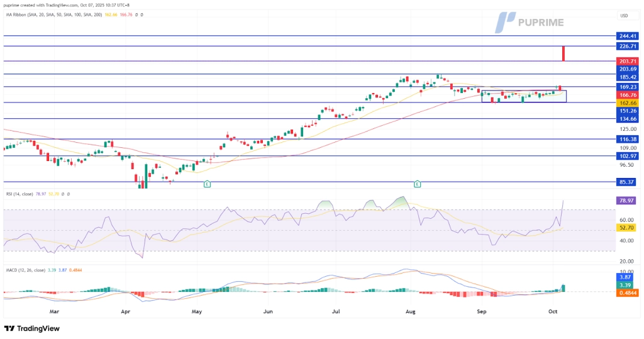Click the yellow 162.66 SMA value label
This screenshot has width=644, height=339.
click(x=628, y=103)
